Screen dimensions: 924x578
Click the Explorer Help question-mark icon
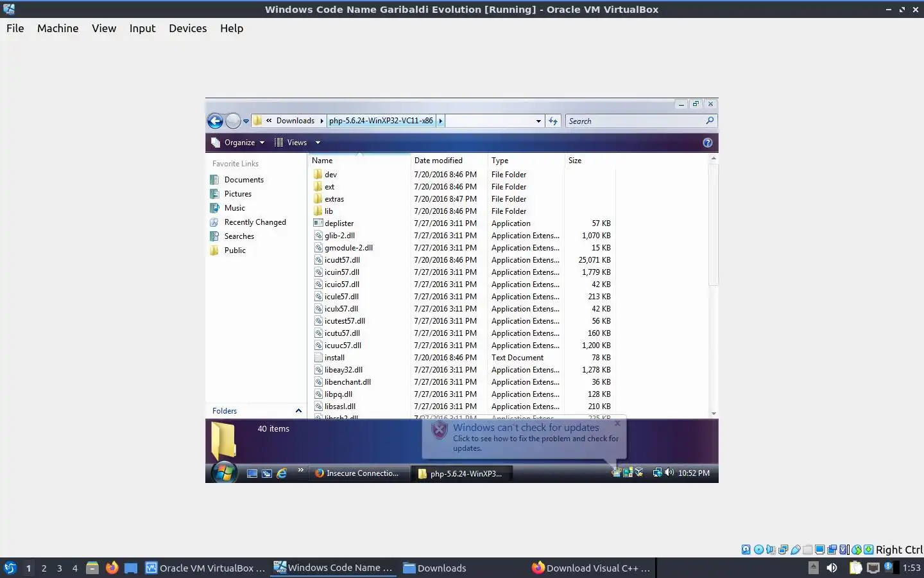pyautogui.click(x=707, y=143)
